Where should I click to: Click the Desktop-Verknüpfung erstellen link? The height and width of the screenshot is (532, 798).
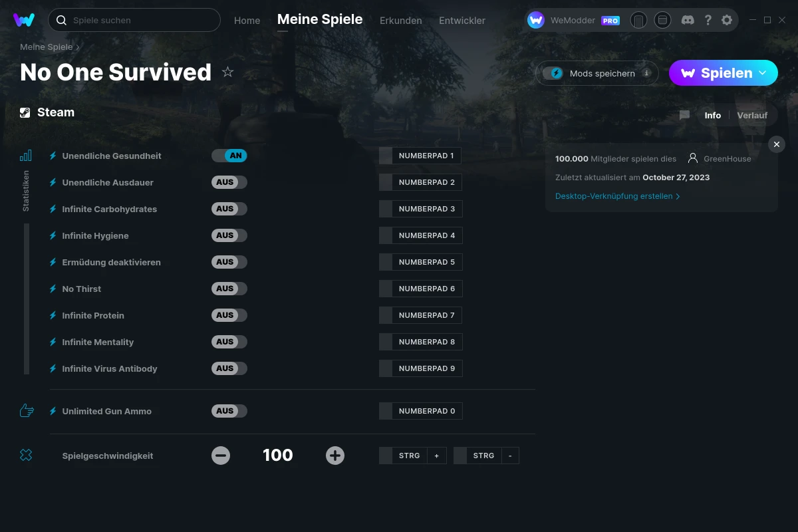pyautogui.click(x=618, y=196)
